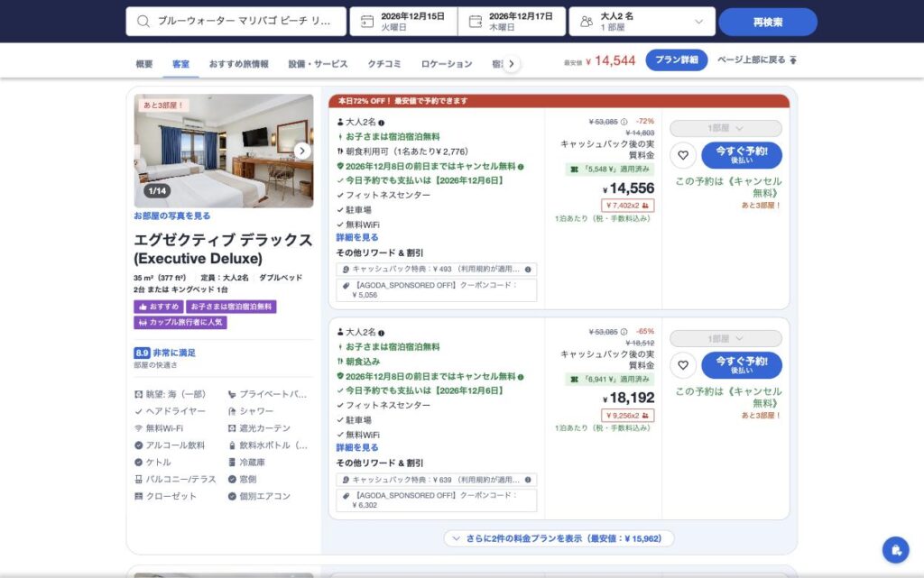Click the おすすめ thumbs-up badge
This screenshot has height=578, width=924.
(159, 307)
